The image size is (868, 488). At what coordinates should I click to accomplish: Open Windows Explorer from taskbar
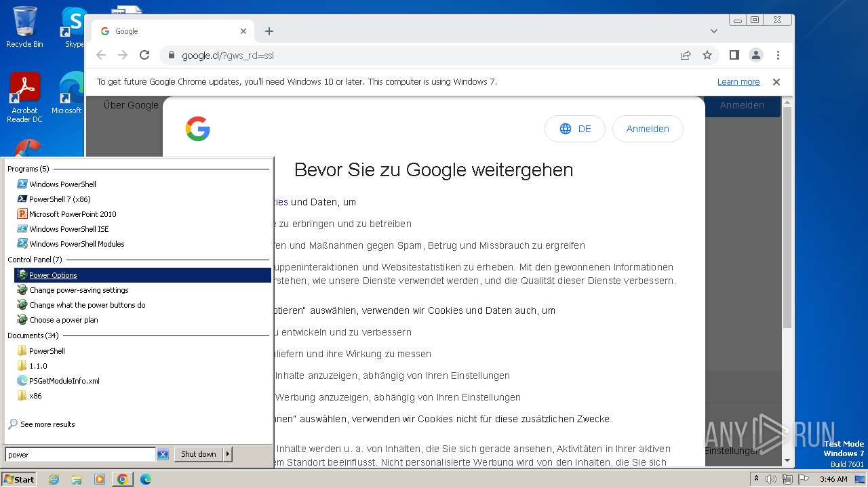click(77, 479)
